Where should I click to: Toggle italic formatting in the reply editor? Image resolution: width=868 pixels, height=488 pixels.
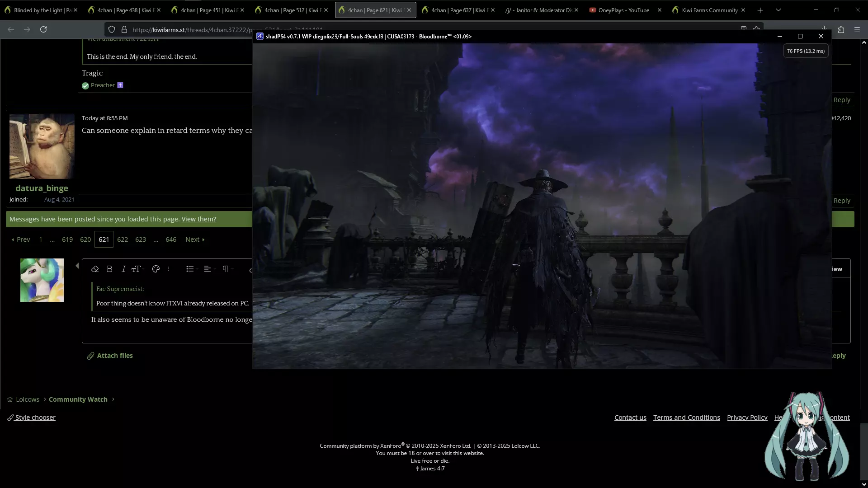click(x=123, y=269)
